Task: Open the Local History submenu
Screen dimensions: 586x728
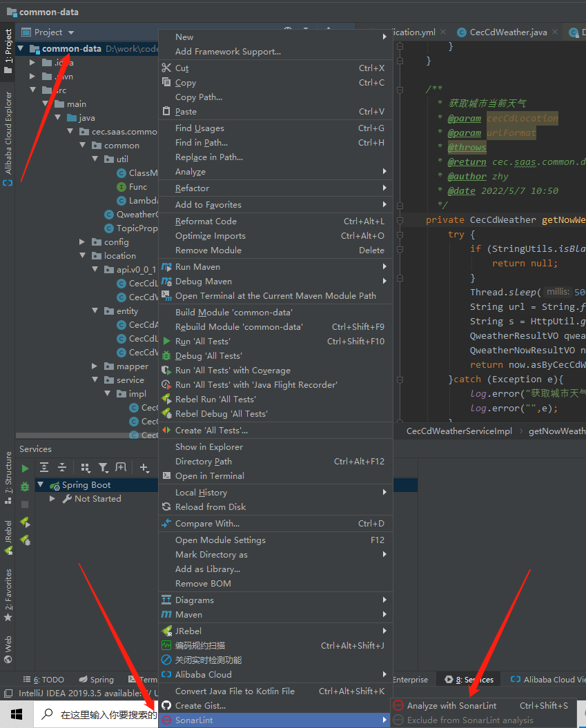Action: pyautogui.click(x=276, y=493)
